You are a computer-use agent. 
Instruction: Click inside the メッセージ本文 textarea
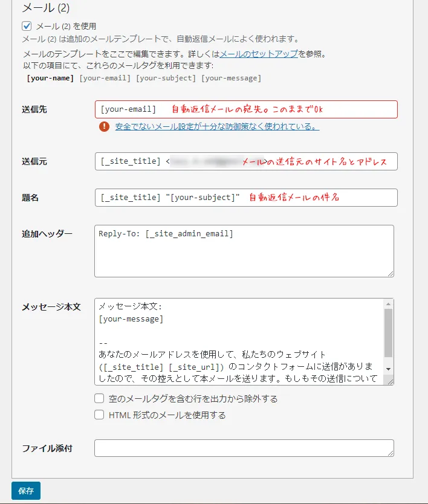coord(240,341)
